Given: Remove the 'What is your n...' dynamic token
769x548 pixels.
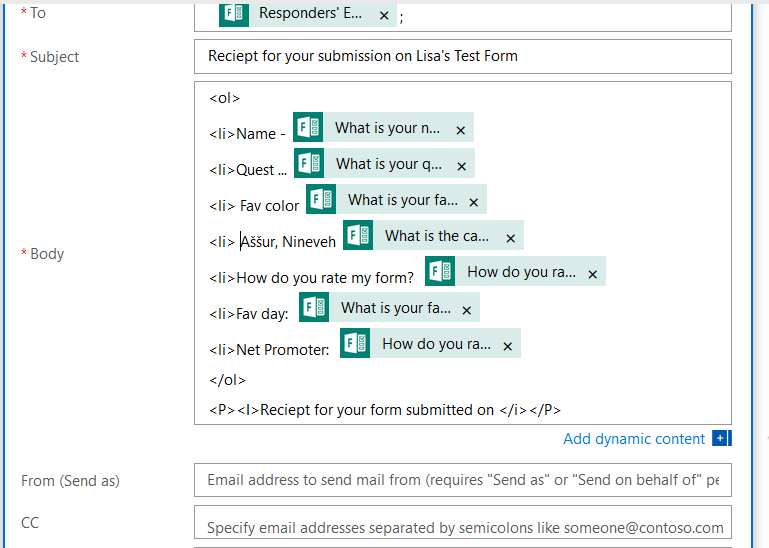Looking at the screenshot, I should [x=461, y=130].
